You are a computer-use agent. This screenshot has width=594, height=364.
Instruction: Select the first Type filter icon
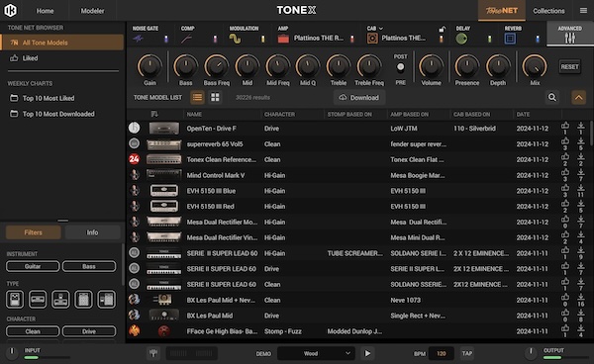point(15,300)
